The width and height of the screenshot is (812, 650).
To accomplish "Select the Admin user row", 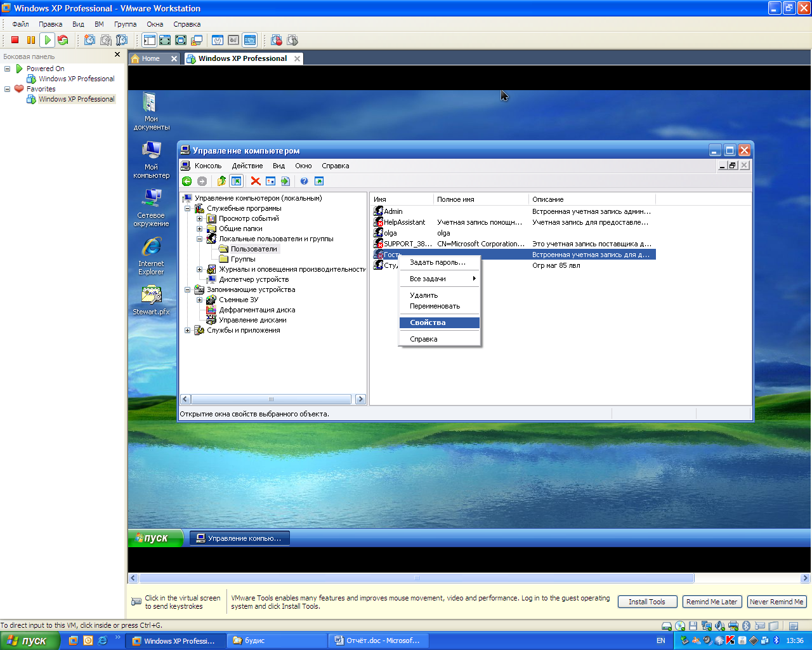I will click(x=514, y=211).
